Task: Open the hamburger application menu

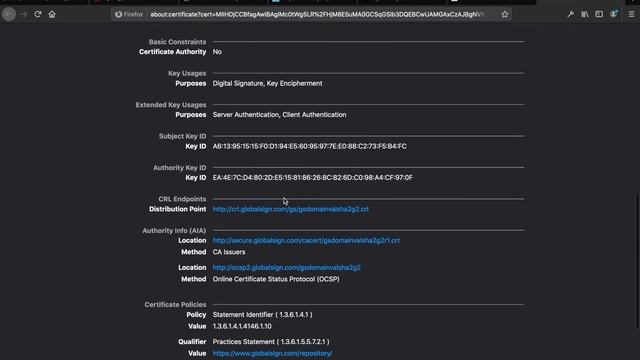Action: point(631,14)
